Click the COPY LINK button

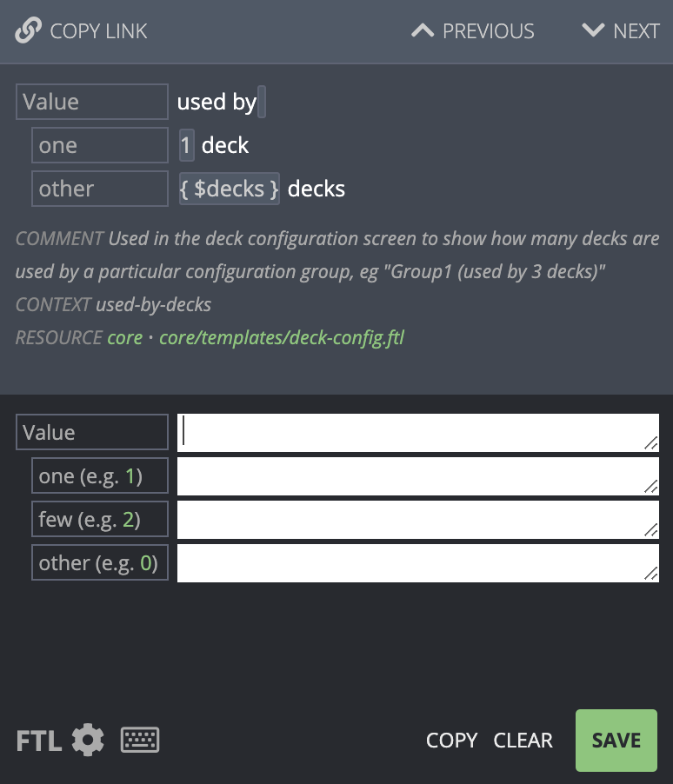pyautogui.click(x=81, y=31)
